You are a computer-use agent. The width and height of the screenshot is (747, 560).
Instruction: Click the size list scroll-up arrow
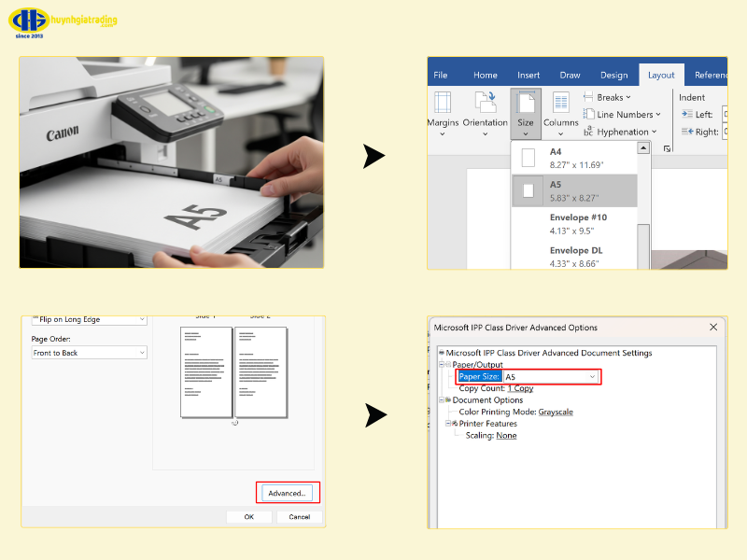pyautogui.click(x=642, y=148)
